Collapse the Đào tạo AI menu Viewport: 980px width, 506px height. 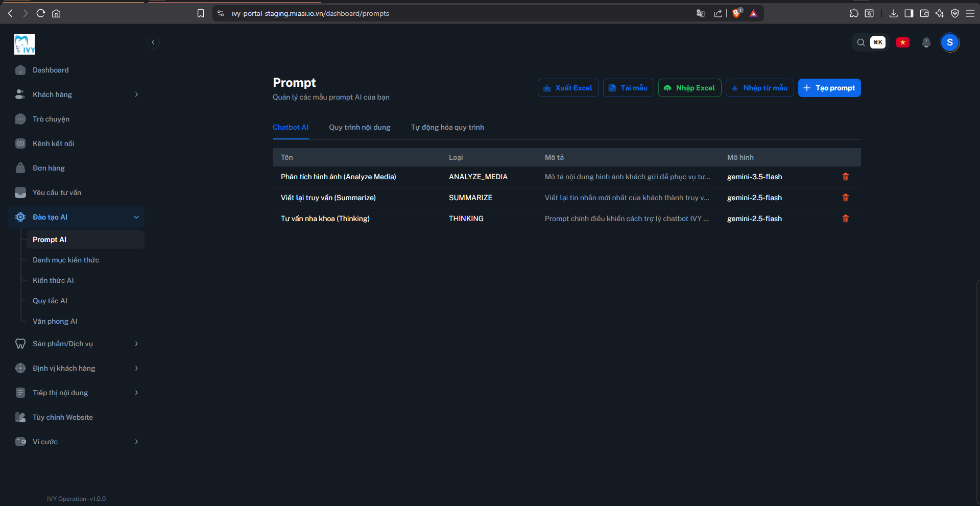point(77,217)
